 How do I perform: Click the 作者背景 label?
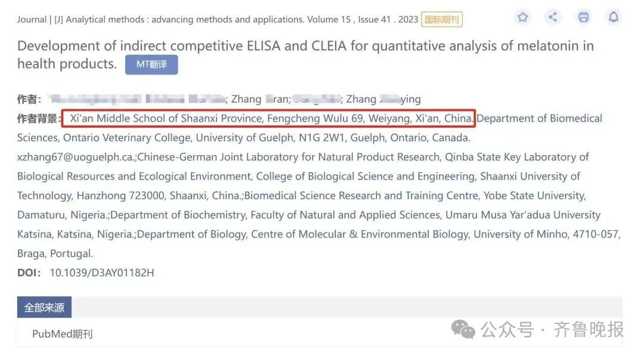[38, 119]
